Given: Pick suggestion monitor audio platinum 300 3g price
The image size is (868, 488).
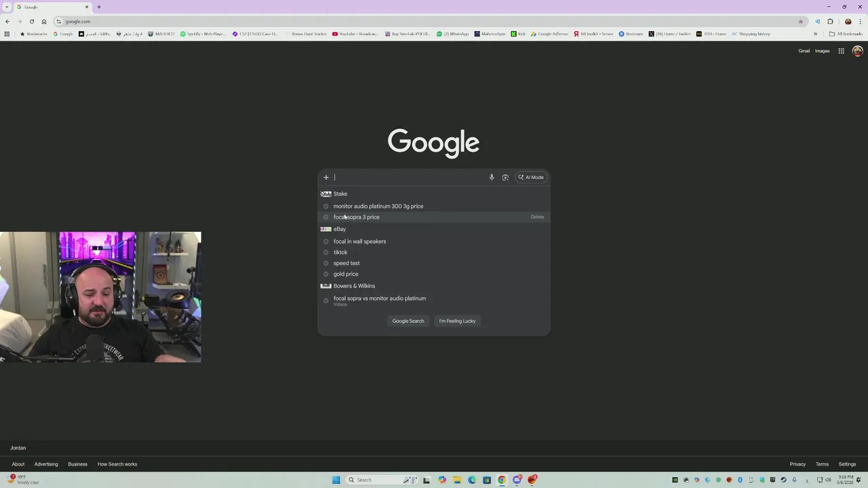Looking at the screenshot, I should tap(434, 206).
